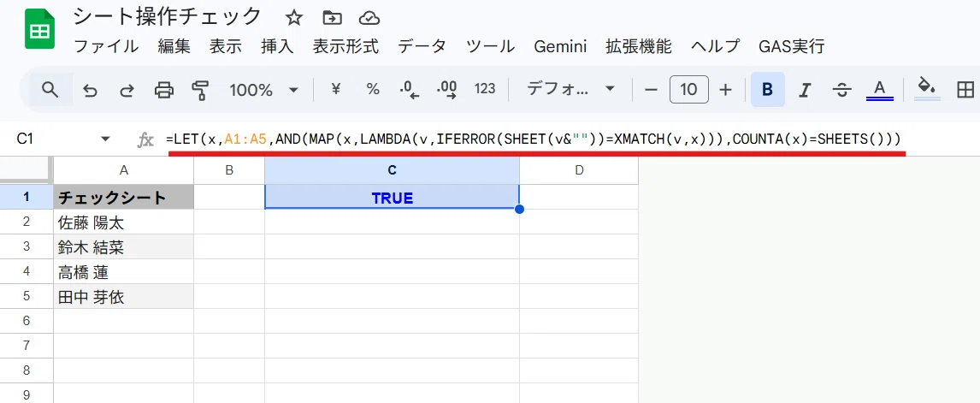Toggle italic formatting
Image resolution: width=980 pixels, height=403 pixels.
pos(805,90)
